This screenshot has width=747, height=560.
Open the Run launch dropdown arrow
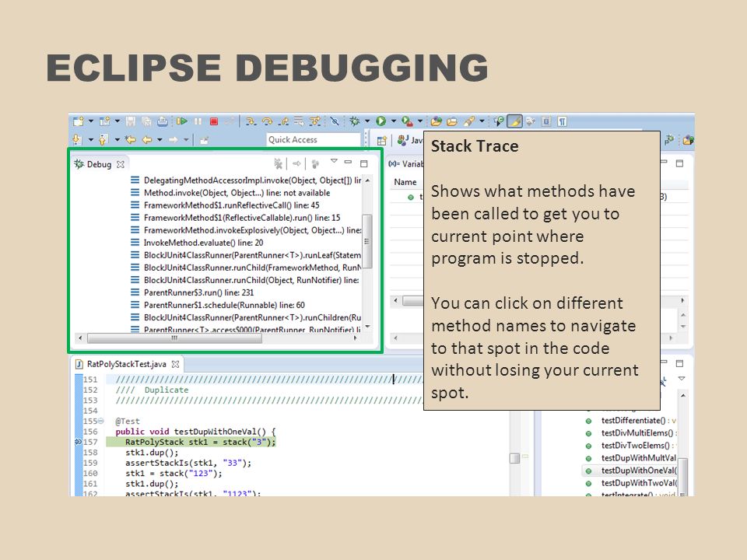tap(394, 121)
